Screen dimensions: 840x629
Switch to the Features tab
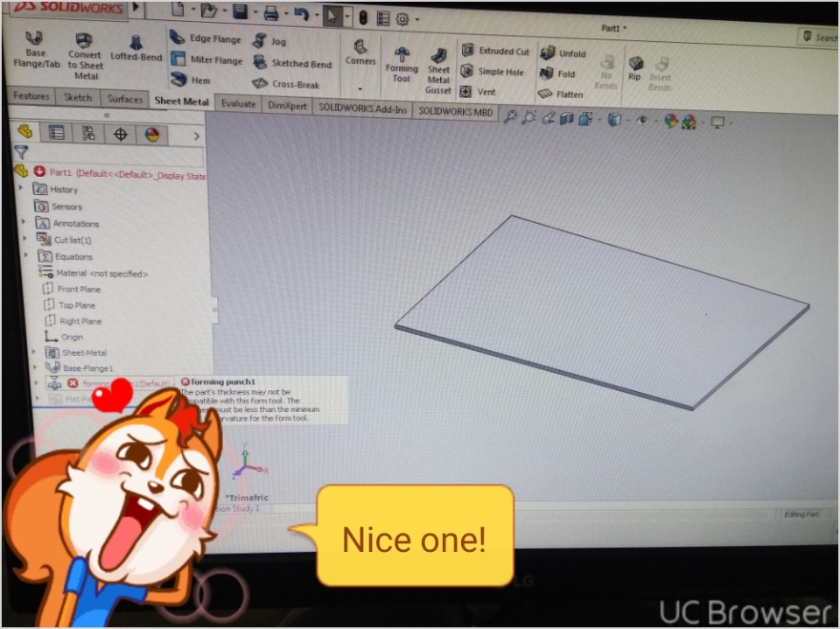pos(31,96)
